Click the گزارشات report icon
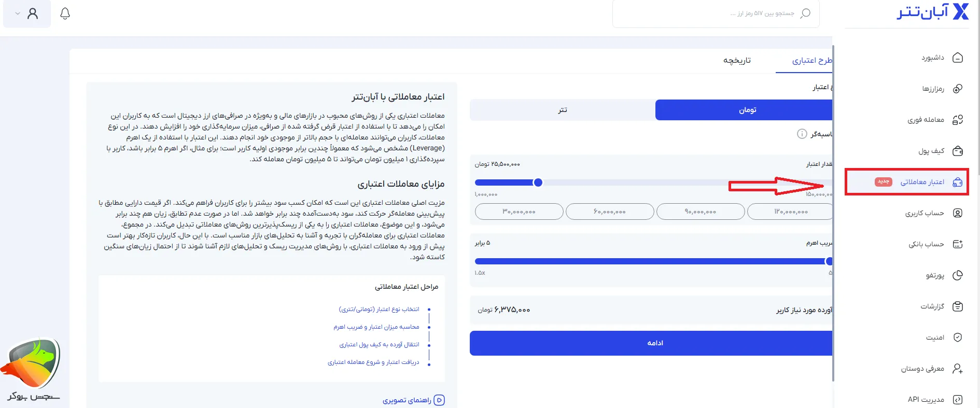The width and height of the screenshot is (980, 408). pyautogui.click(x=958, y=306)
